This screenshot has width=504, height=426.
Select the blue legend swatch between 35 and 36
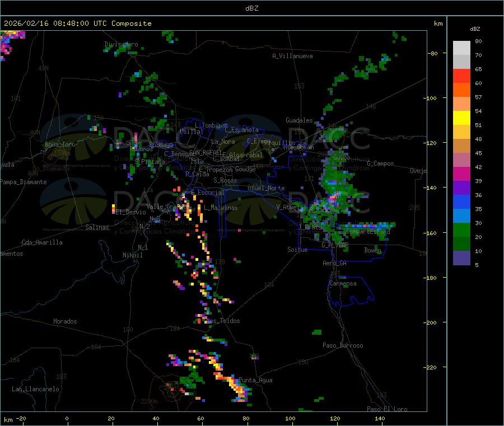[x=461, y=202]
